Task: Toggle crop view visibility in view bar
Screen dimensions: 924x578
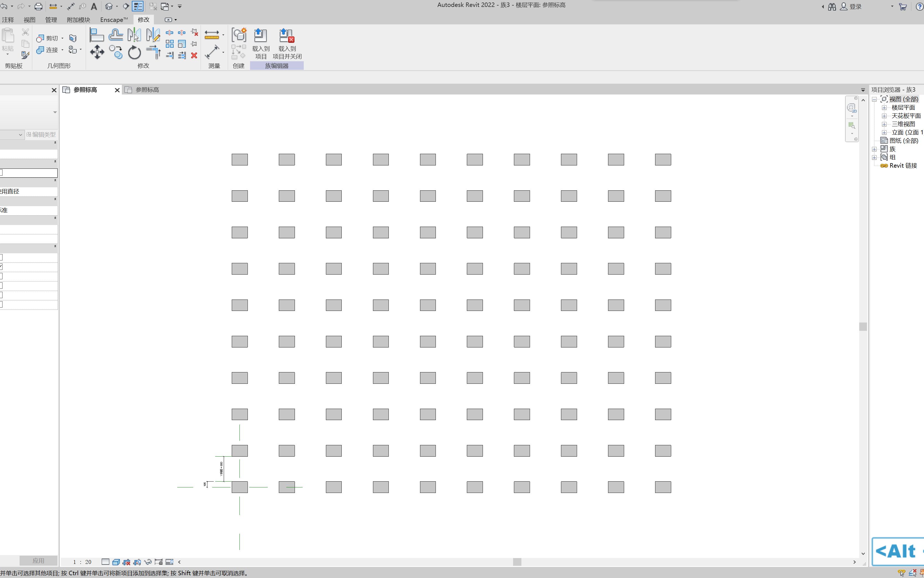Action: tap(137, 562)
